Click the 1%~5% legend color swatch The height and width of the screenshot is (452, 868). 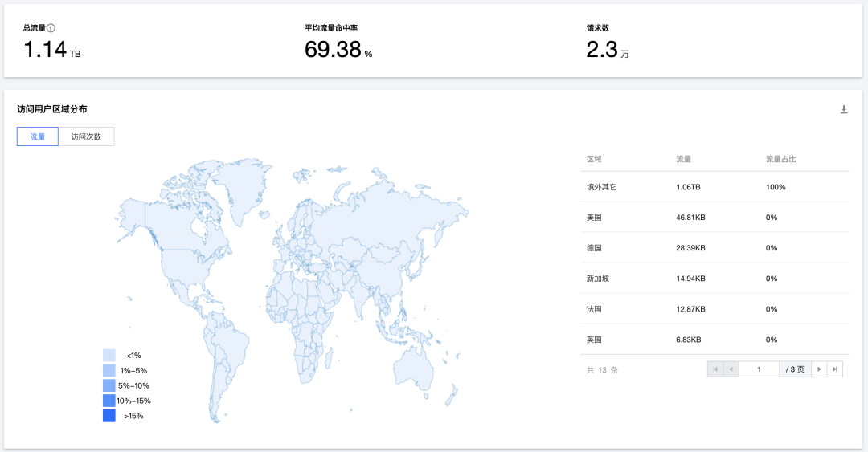(x=109, y=370)
